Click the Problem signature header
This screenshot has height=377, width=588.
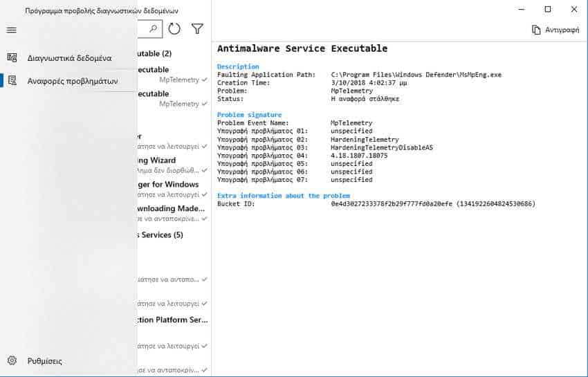(x=249, y=114)
